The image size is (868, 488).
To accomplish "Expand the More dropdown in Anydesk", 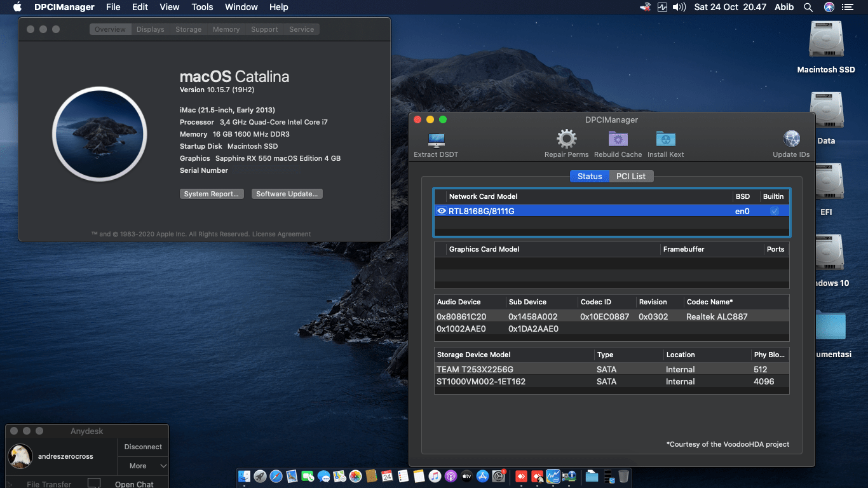I will pyautogui.click(x=142, y=466).
